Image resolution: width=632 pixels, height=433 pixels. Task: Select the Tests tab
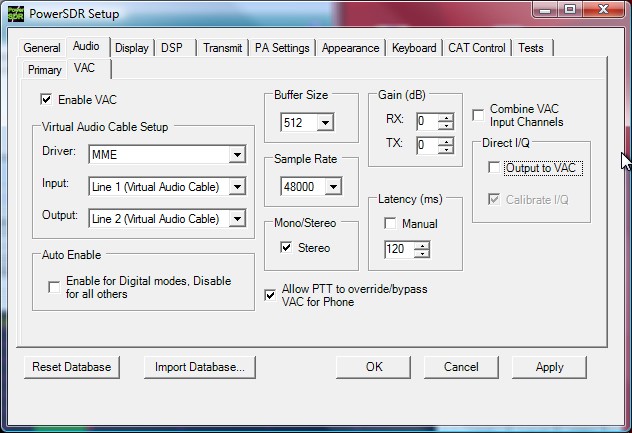[x=531, y=48]
